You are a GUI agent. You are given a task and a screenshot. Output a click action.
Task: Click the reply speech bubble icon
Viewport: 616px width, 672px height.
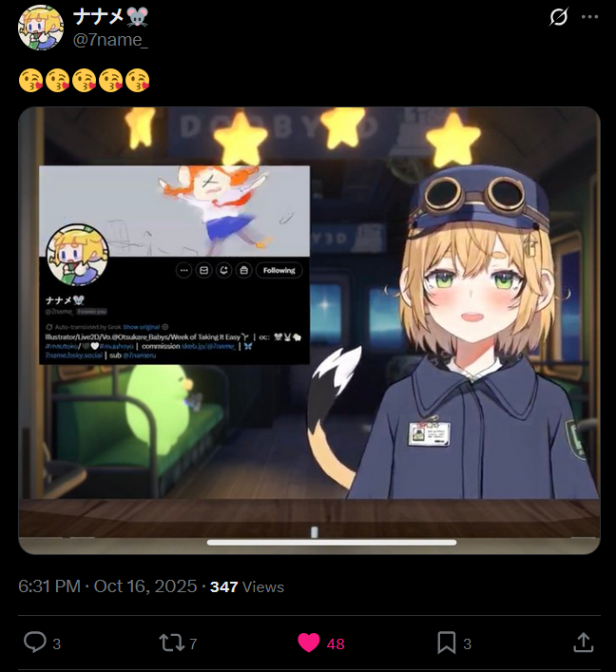(35, 643)
